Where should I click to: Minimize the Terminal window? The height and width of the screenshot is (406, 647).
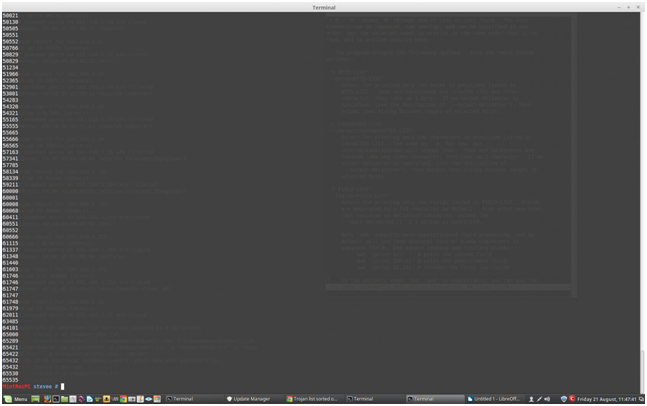(618, 7)
